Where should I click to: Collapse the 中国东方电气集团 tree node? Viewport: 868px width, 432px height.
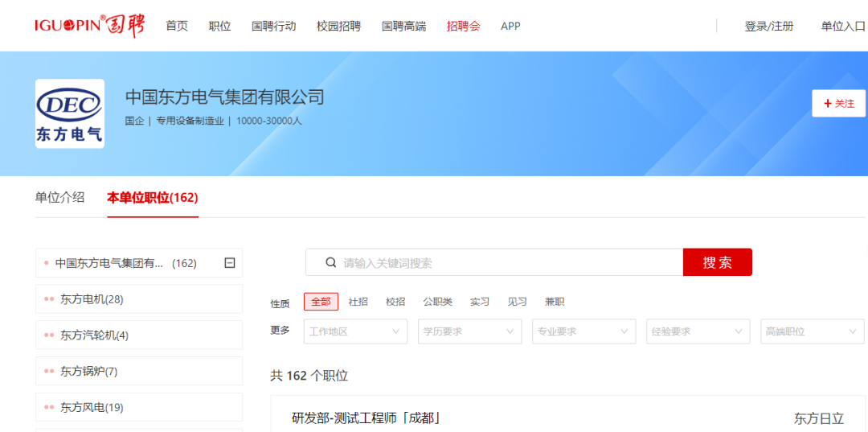(230, 263)
